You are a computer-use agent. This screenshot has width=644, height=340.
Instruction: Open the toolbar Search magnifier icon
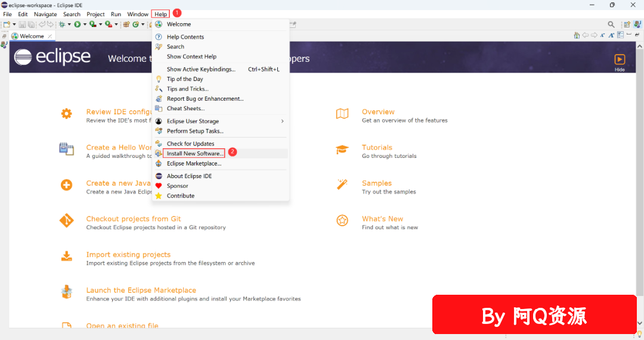coord(611,24)
